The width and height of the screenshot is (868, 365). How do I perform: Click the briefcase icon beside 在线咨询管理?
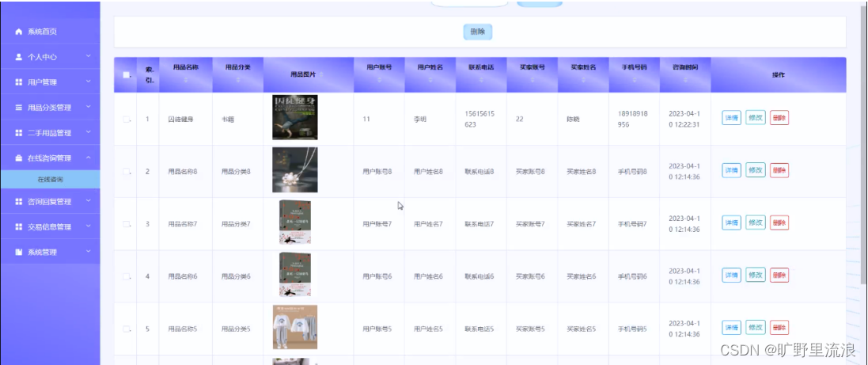point(19,158)
